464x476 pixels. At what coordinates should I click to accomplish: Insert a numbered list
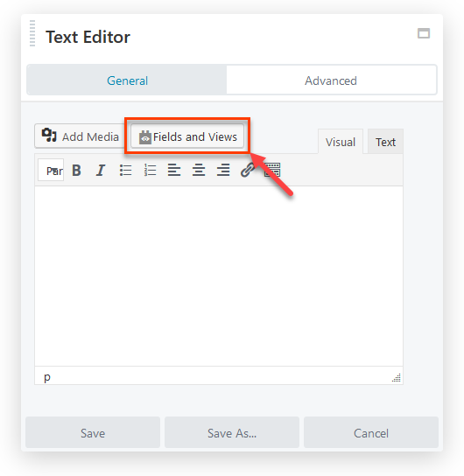tap(150, 170)
